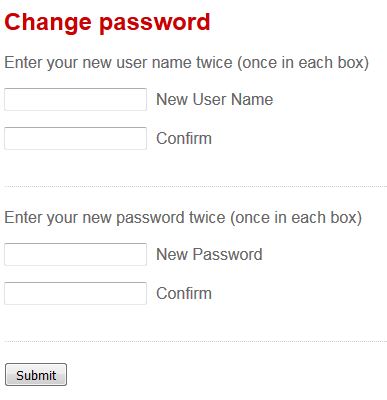The height and width of the screenshot is (400, 387).
Task: Click the Confirm label under New Password
Action: coord(184,293)
